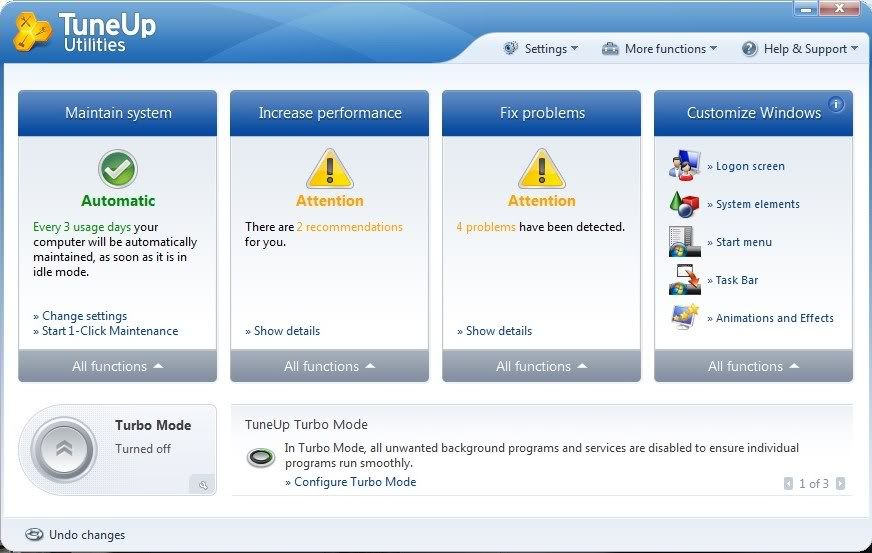Click the Logon screen users icon
872x553 pixels.
(x=685, y=165)
